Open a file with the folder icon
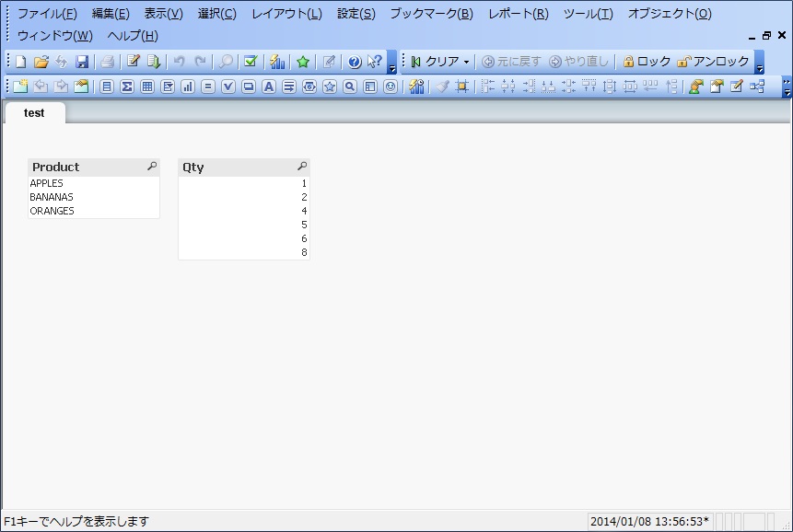 [x=41, y=62]
